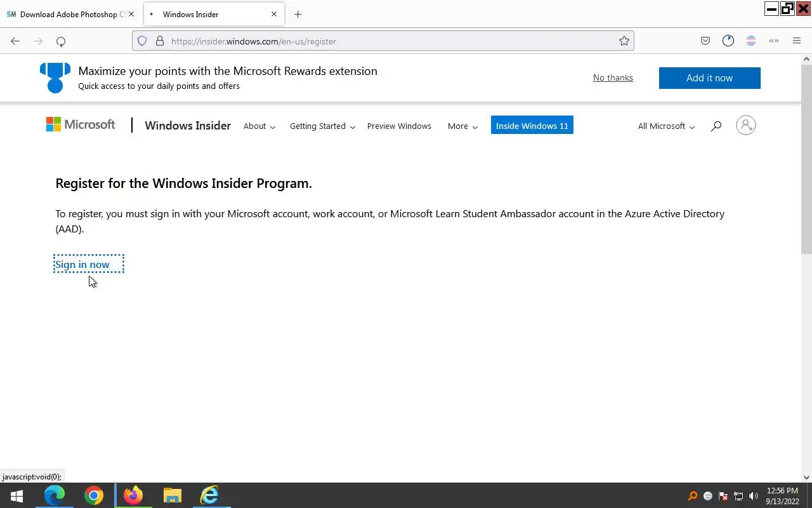
Task: Click the scrollbar down arrow
Action: [x=806, y=477]
